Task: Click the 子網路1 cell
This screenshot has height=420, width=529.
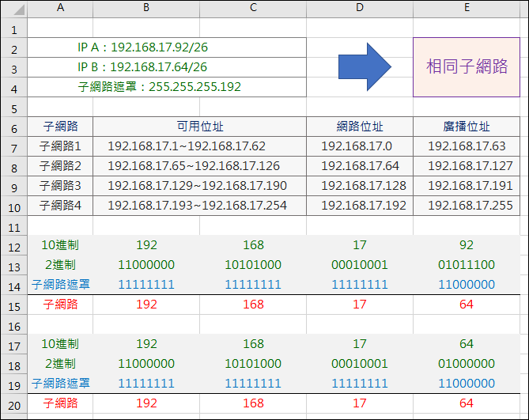Action: 60,146
